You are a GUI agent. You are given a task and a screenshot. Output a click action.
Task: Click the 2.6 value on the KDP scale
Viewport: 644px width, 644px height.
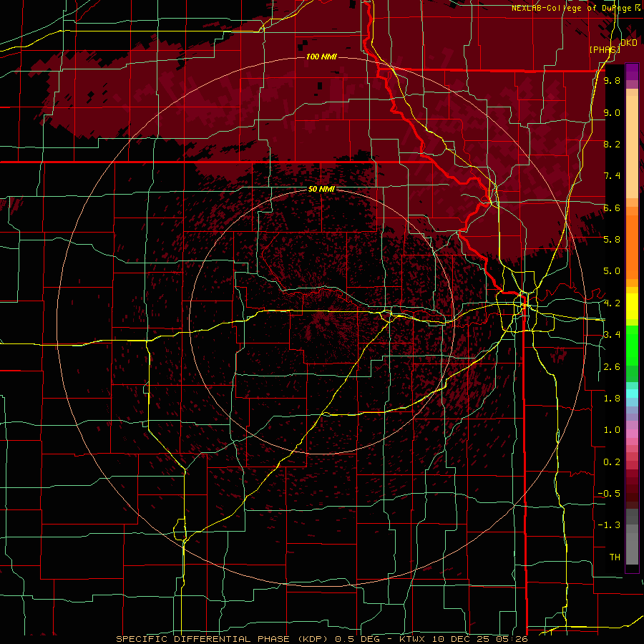point(612,367)
